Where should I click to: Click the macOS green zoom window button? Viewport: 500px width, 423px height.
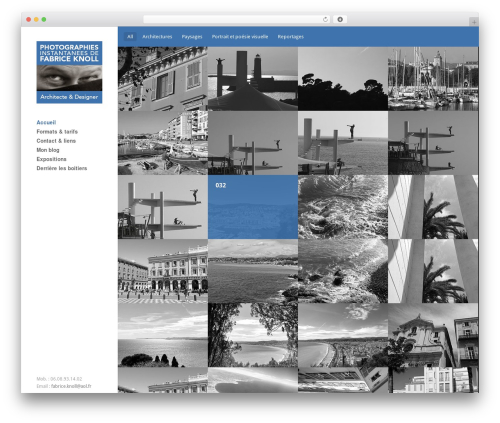44,19
